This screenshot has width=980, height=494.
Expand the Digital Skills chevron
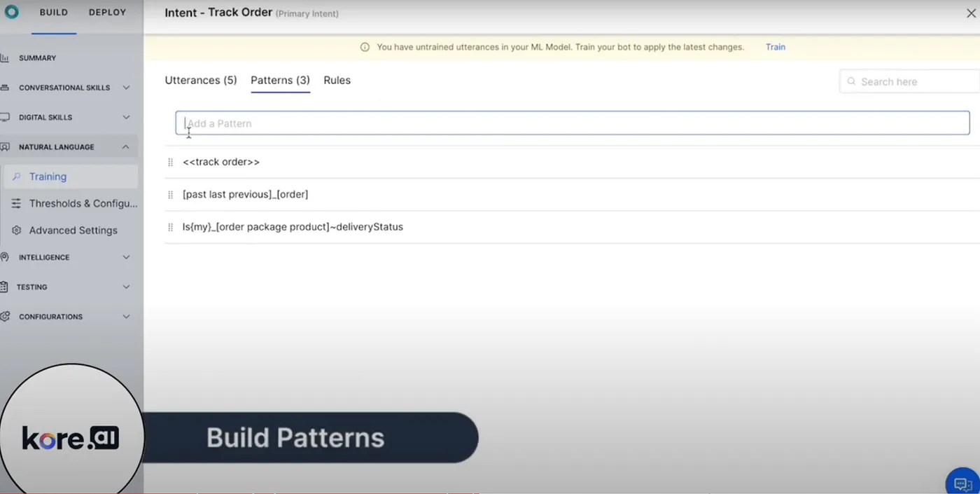click(126, 117)
